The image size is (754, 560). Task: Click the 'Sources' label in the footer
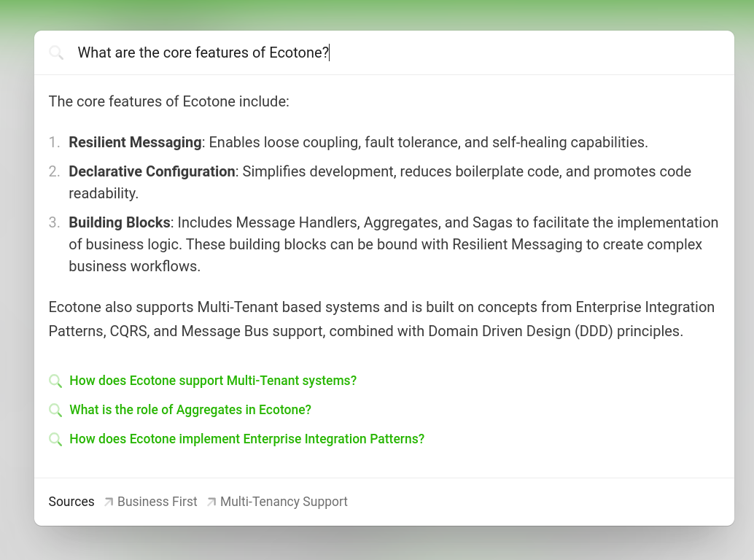pos(71,502)
